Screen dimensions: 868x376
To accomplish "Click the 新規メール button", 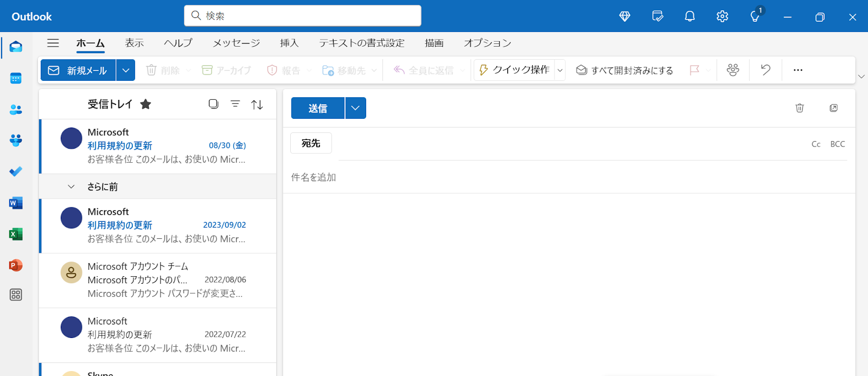I will pos(78,70).
